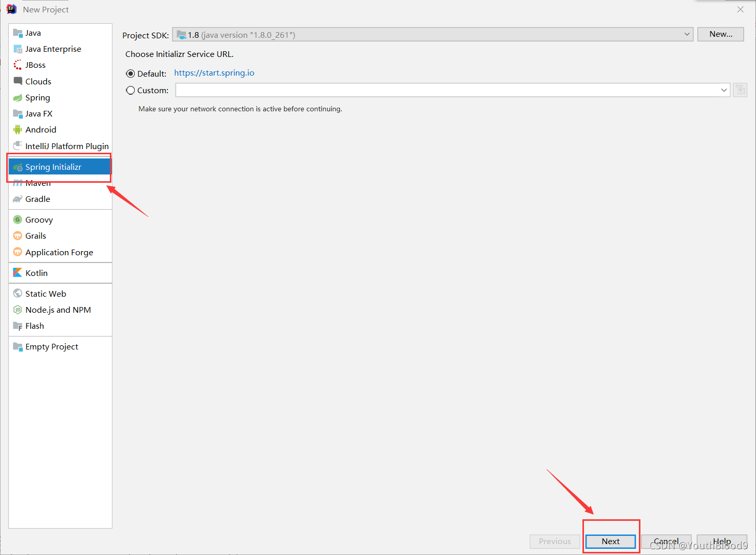Click the Java Enterprise icon
Screen dimensions: 756x555
pos(18,49)
